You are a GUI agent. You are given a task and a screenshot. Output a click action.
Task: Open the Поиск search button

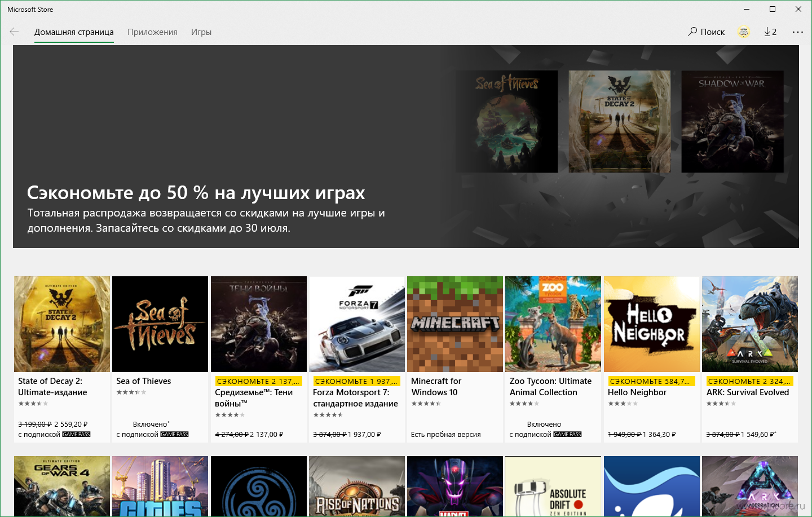click(707, 32)
